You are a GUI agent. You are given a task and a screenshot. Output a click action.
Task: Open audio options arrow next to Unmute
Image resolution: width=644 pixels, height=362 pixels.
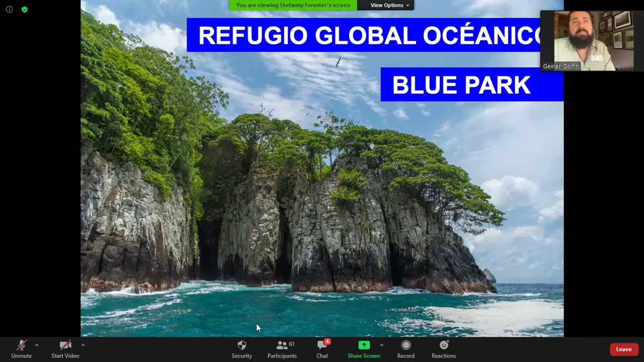click(x=36, y=345)
